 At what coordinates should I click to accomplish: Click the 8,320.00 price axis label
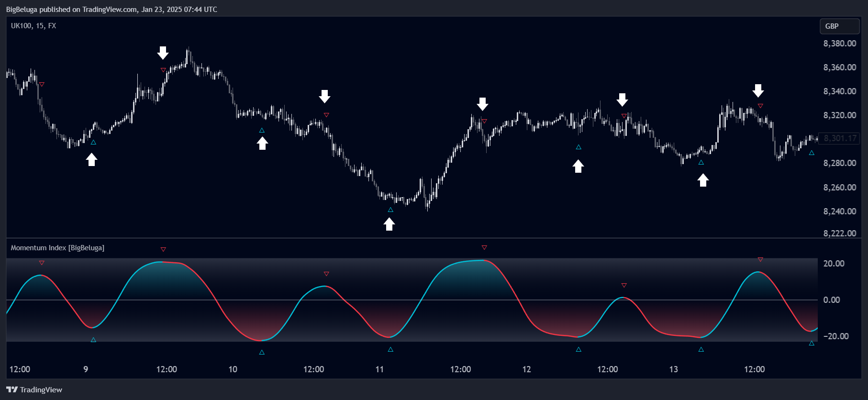tap(840, 115)
